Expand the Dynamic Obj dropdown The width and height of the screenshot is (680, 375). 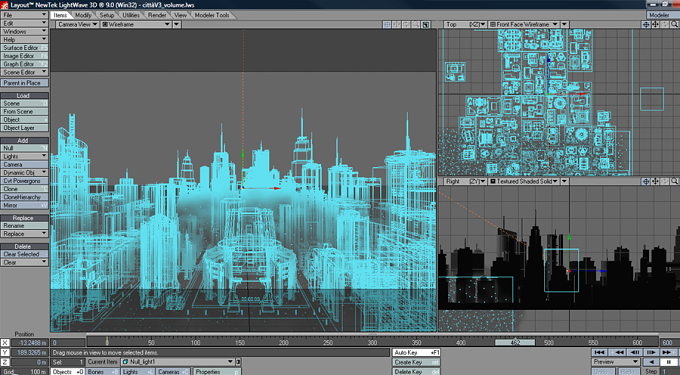click(24, 173)
